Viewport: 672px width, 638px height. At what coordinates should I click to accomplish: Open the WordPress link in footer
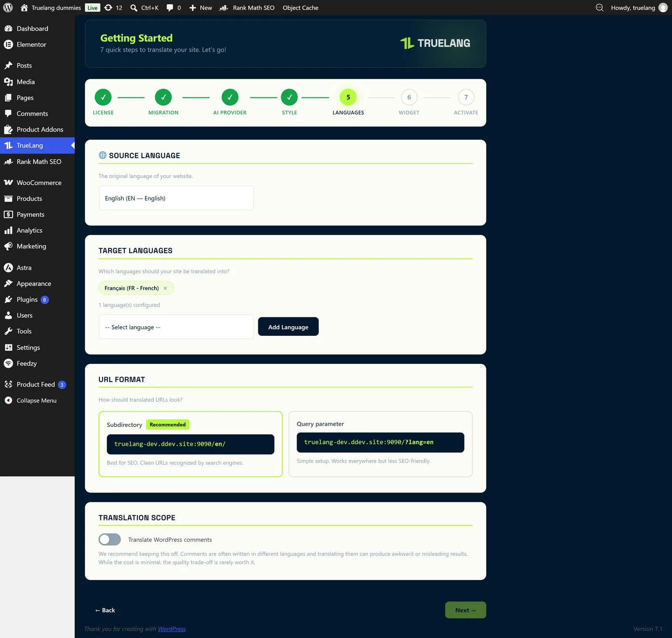click(172, 629)
